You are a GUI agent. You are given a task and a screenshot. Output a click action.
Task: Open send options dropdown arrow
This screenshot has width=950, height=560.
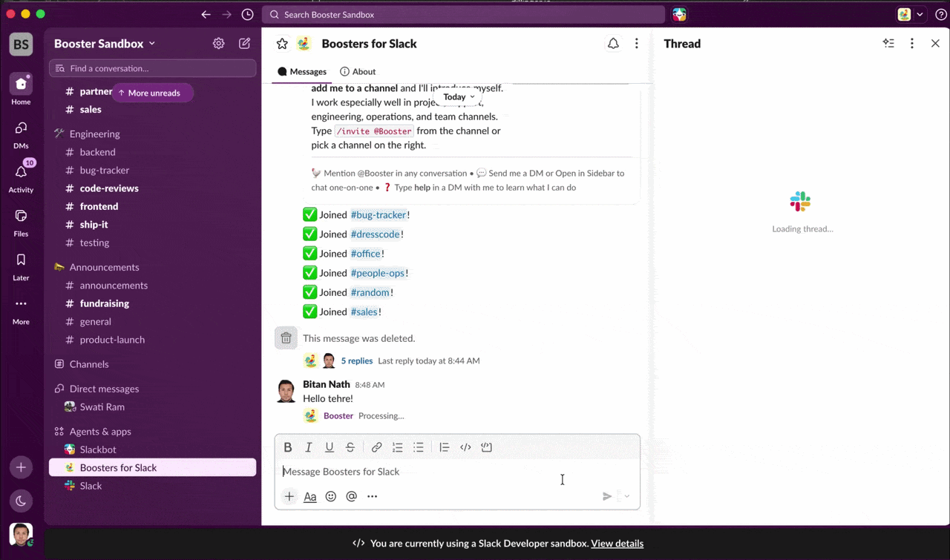pos(626,496)
